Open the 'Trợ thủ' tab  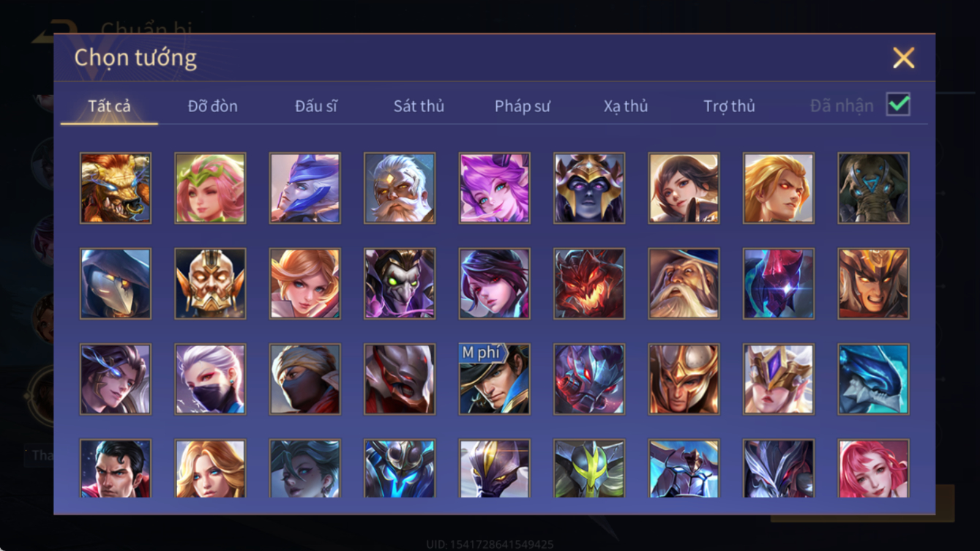click(729, 106)
